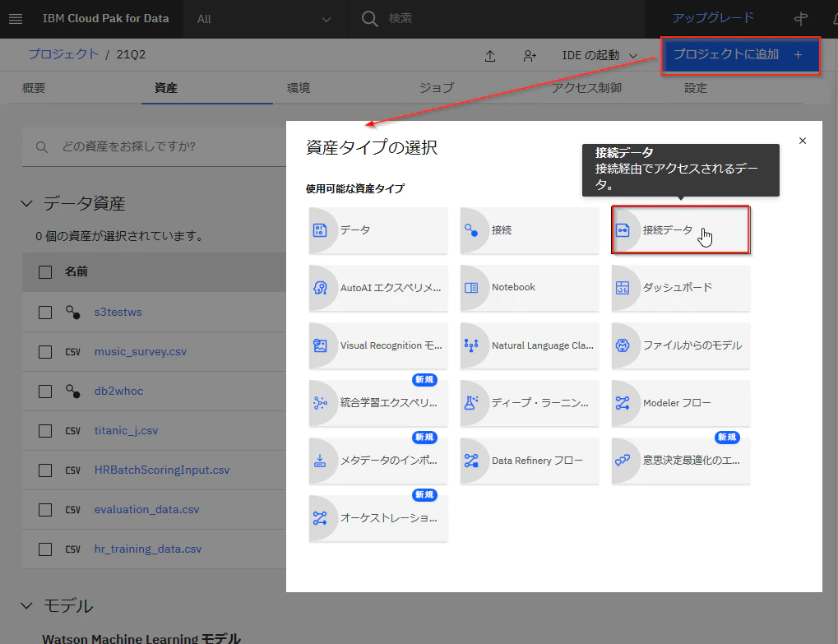Toggle the 名前 select-all checkbox

pyautogui.click(x=45, y=272)
